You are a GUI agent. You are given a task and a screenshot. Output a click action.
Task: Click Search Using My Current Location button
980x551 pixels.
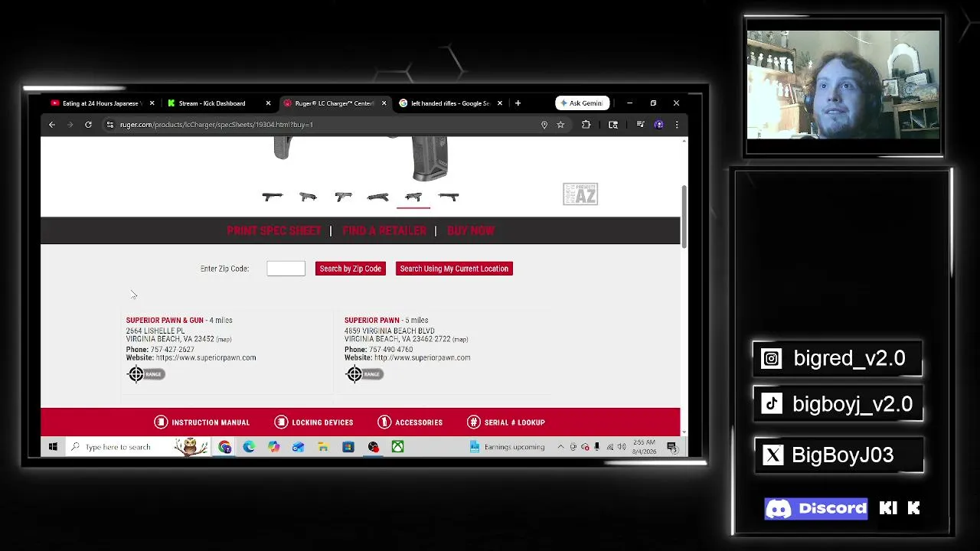click(x=454, y=269)
